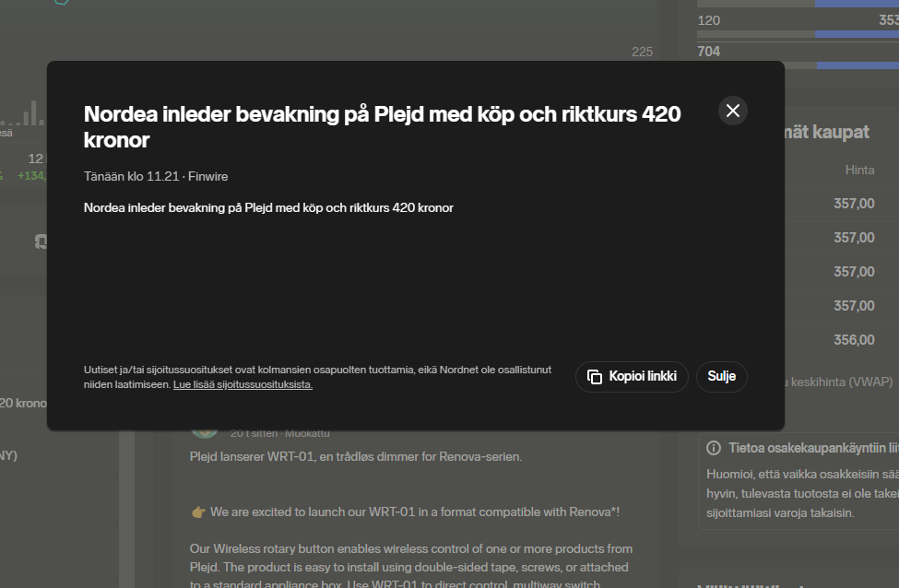Click the info icon beside Tietoa osakekaupankäyntiin
The image size is (899, 588).
(x=714, y=448)
